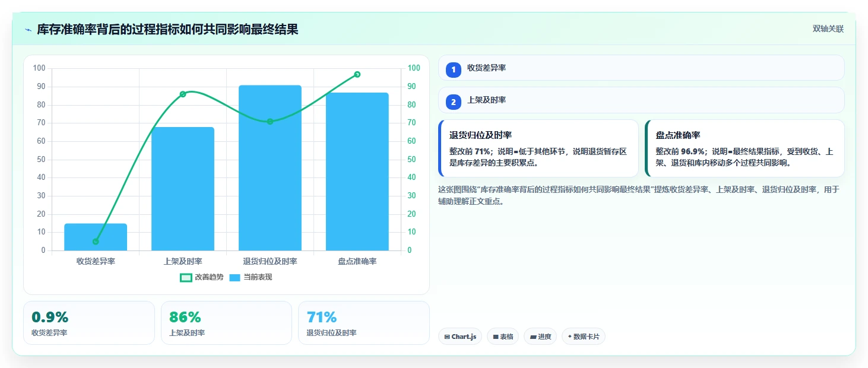Open the 盘点准确率 info card
This screenshot has height=368, width=868.
[745, 148]
